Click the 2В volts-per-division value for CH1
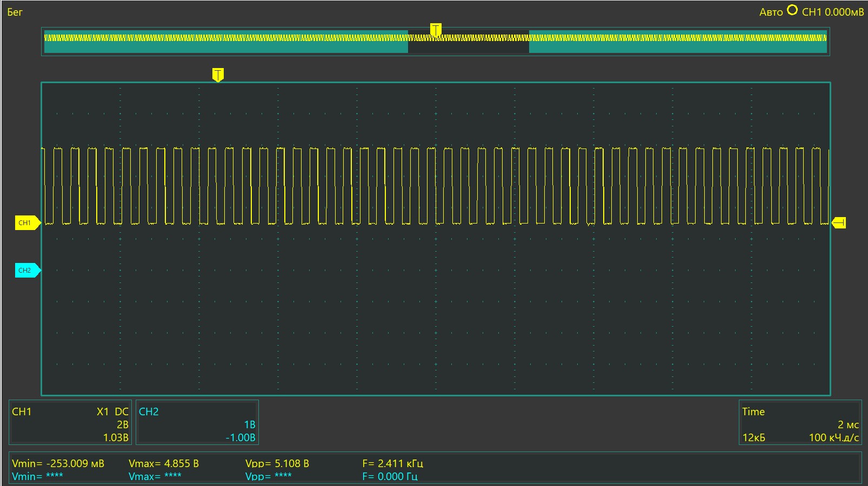 click(x=123, y=424)
